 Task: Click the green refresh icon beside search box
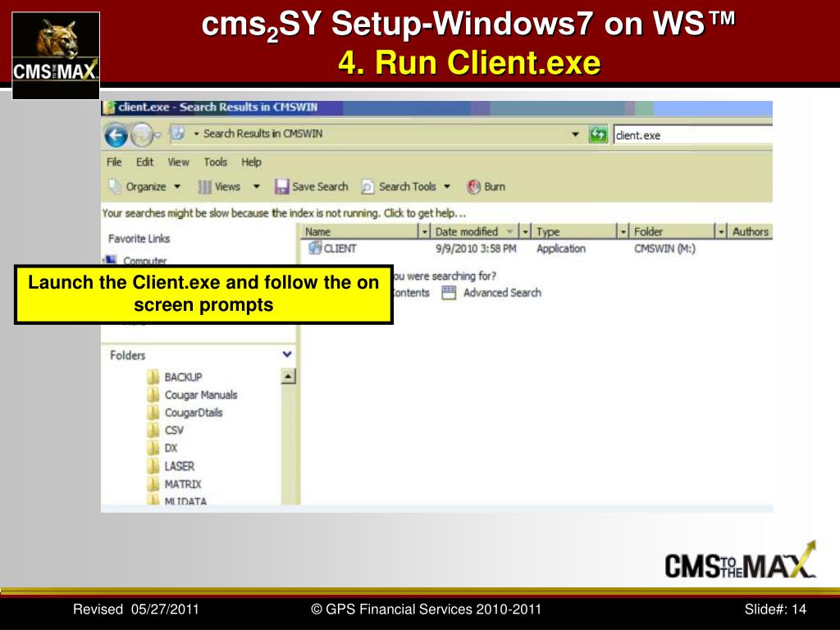(x=598, y=135)
